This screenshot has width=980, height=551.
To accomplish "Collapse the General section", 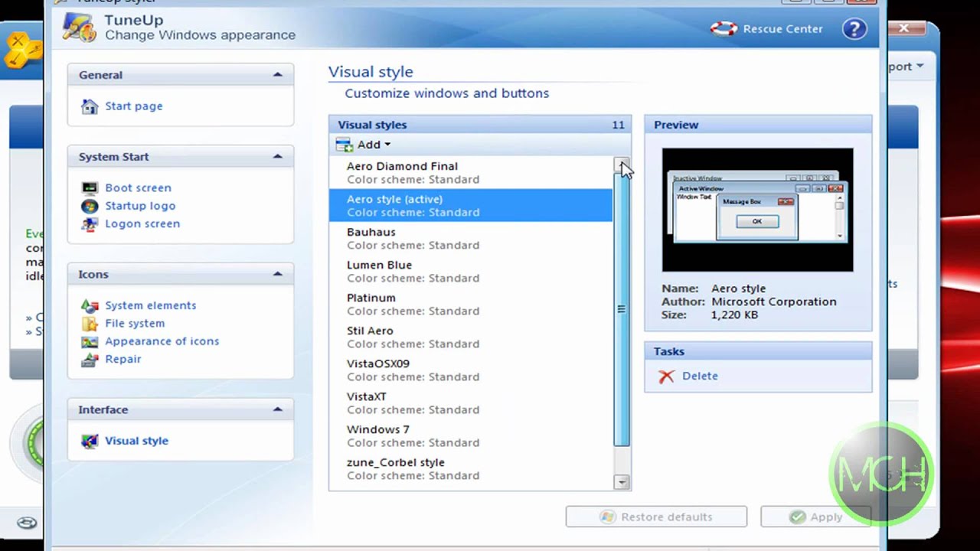I will 277,74.
